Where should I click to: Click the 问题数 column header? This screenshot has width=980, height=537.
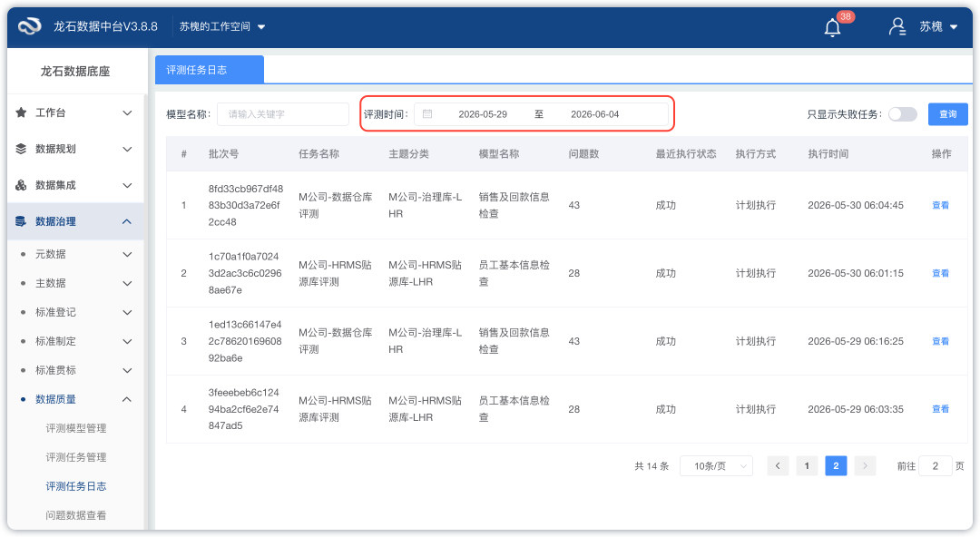click(583, 154)
